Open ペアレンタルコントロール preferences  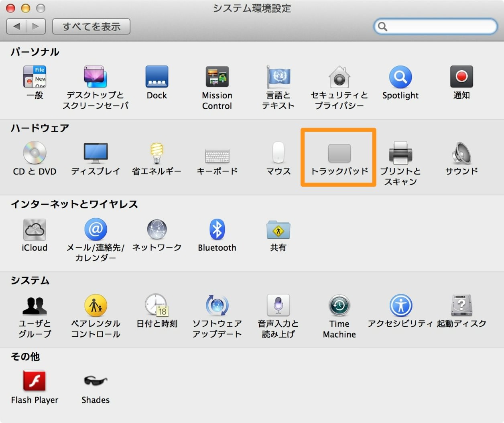point(96,305)
